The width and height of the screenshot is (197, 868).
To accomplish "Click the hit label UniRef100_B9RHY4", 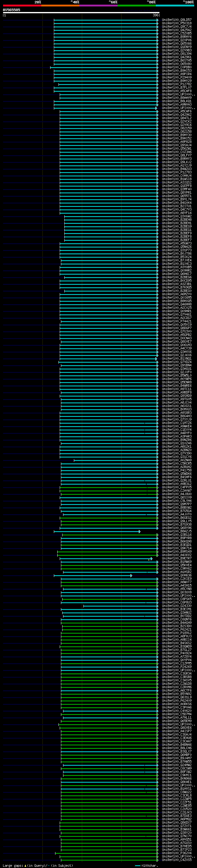I will click(x=177, y=37).
